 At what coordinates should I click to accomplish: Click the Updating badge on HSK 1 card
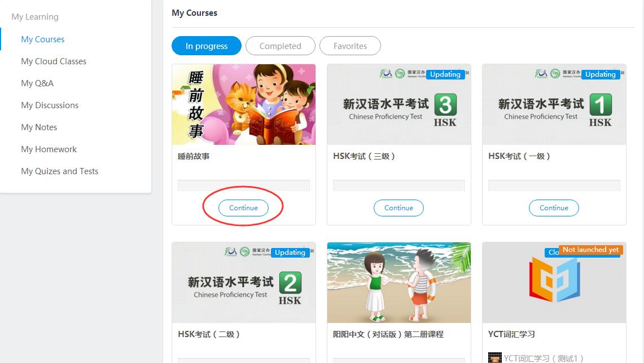(x=601, y=74)
